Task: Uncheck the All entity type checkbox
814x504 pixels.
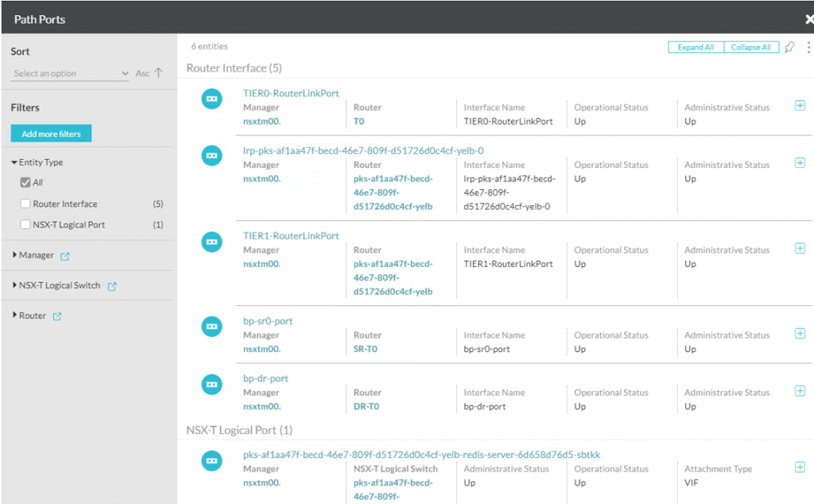Action: [25, 183]
